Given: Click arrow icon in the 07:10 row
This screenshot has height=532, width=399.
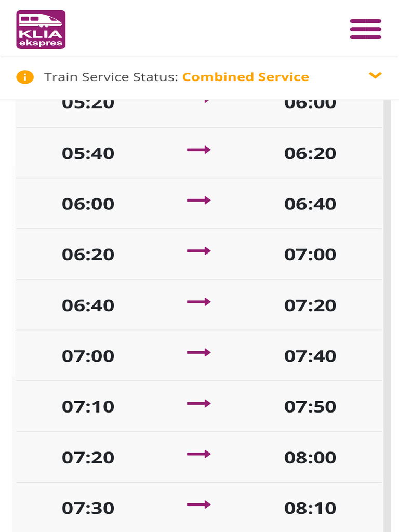Looking at the screenshot, I should point(199,404).
